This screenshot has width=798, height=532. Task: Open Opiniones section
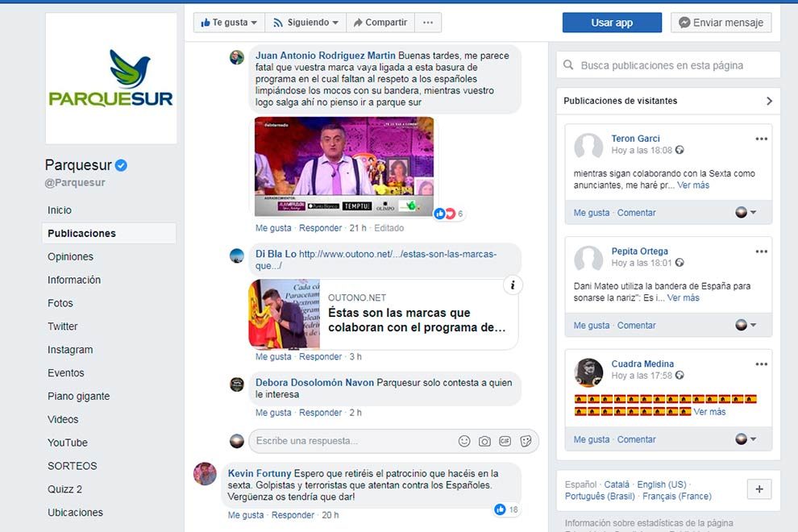click(70, 256)
